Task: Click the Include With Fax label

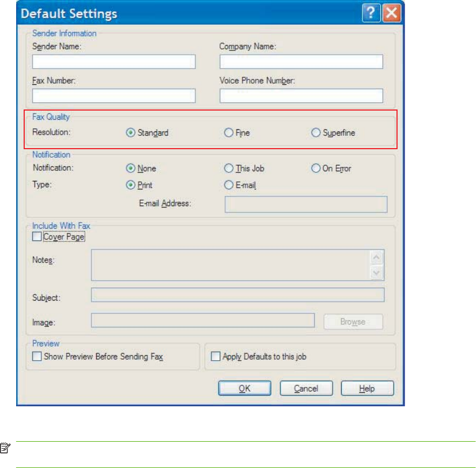Action: tap(61, 226)
